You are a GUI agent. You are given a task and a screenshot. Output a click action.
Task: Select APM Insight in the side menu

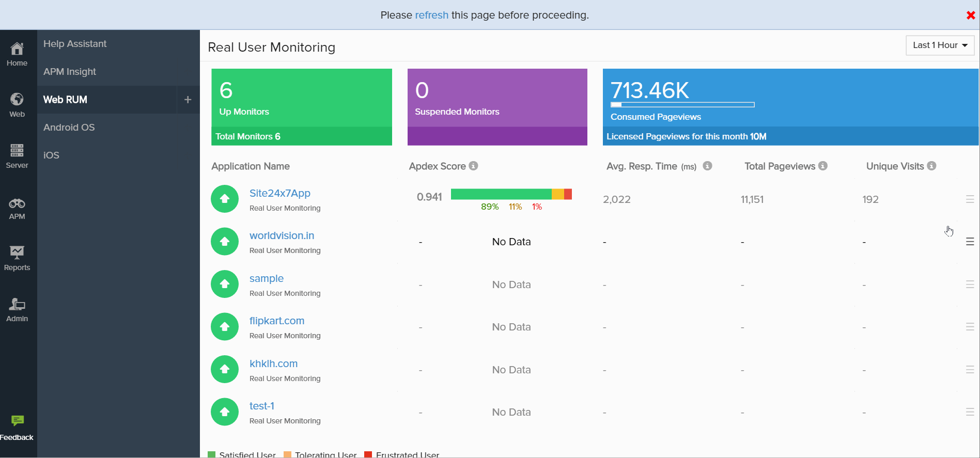point(70,72)
